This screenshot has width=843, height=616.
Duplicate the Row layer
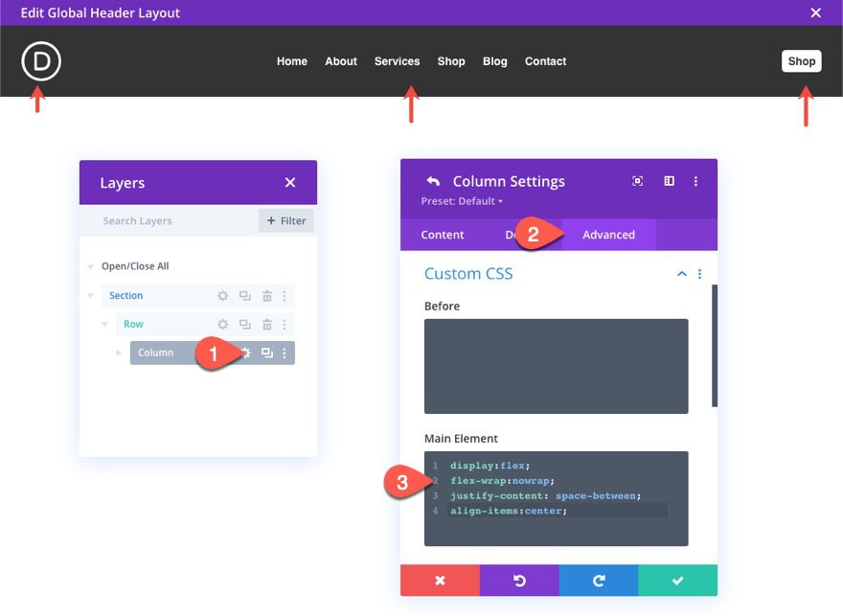[x=245, y=325]
